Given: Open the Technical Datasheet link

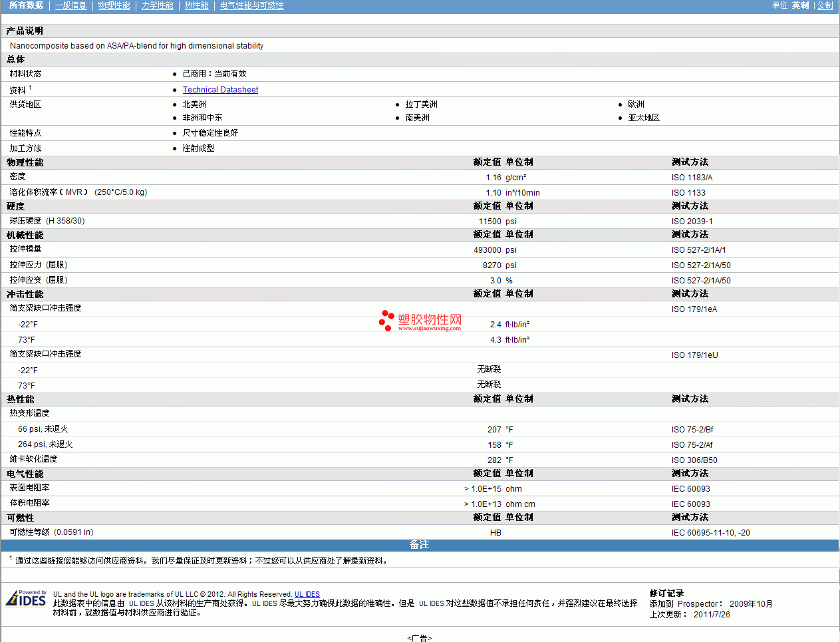Looking at the screenshot, I should [x=220, y=90].
